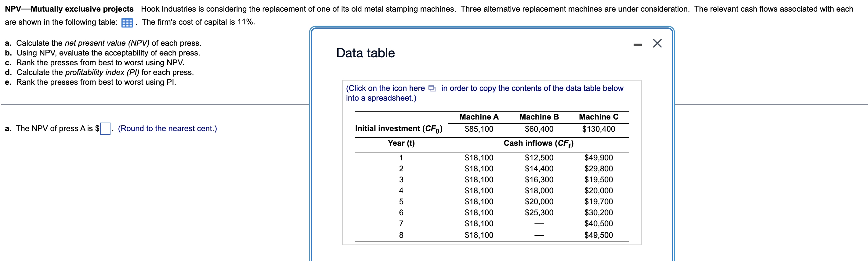Close the Data table dialog

pyautogui.click(x=657, y=43)
